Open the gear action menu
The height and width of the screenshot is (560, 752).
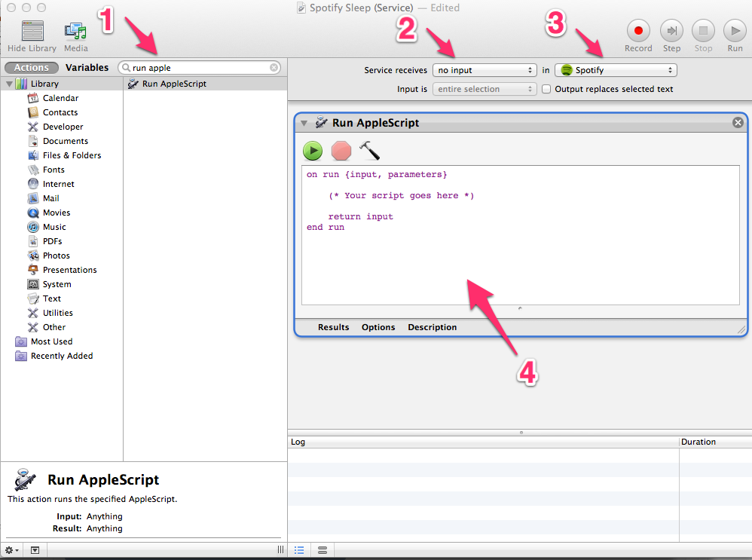click(x=11, y=550)
